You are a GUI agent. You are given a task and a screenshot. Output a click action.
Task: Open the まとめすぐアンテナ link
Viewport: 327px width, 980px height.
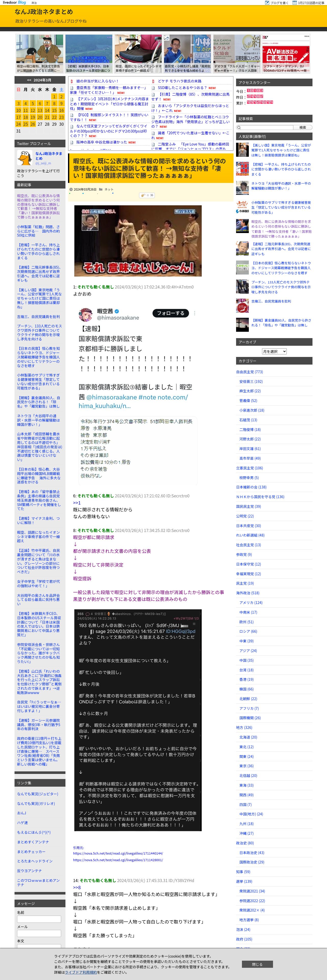pos(33,842)
